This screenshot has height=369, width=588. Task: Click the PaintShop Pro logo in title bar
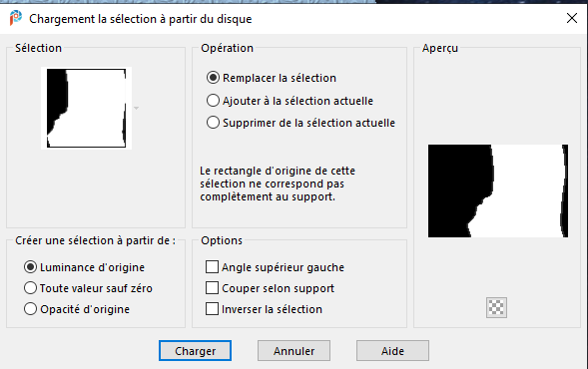[15, 18]
